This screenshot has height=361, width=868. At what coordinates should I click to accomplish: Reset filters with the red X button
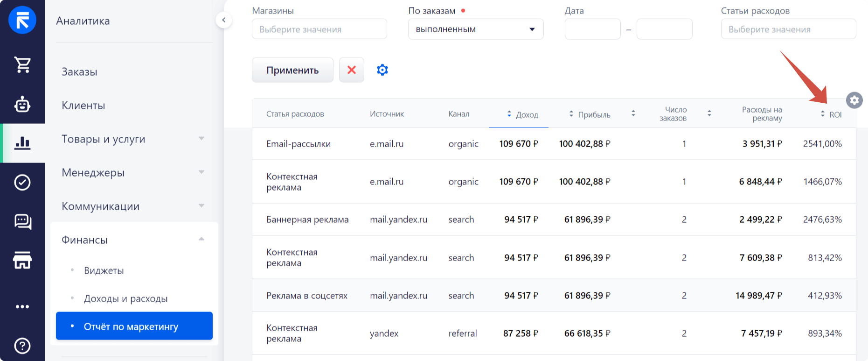tap(352, 70)
